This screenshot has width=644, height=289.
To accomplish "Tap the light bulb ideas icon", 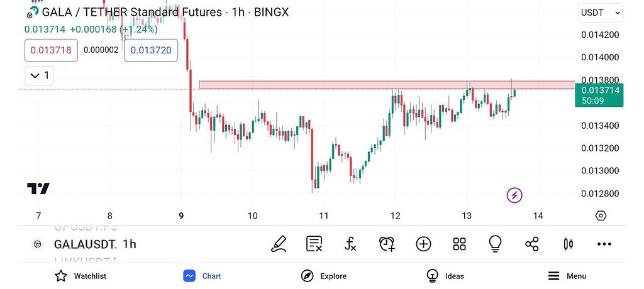I will tap(496, 244).
